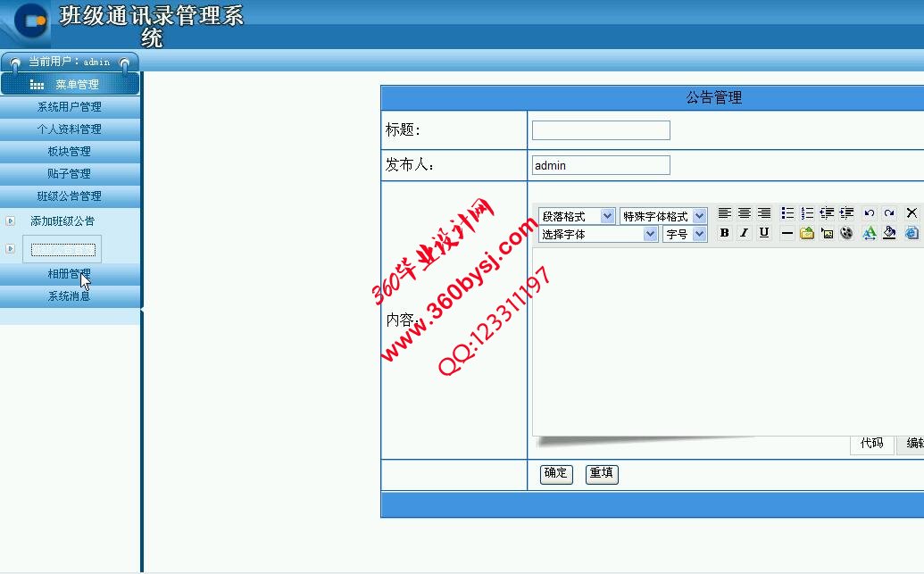Click the 重填 reset button
The height and width of the screenshot is (574, 924).
point(602,473)
